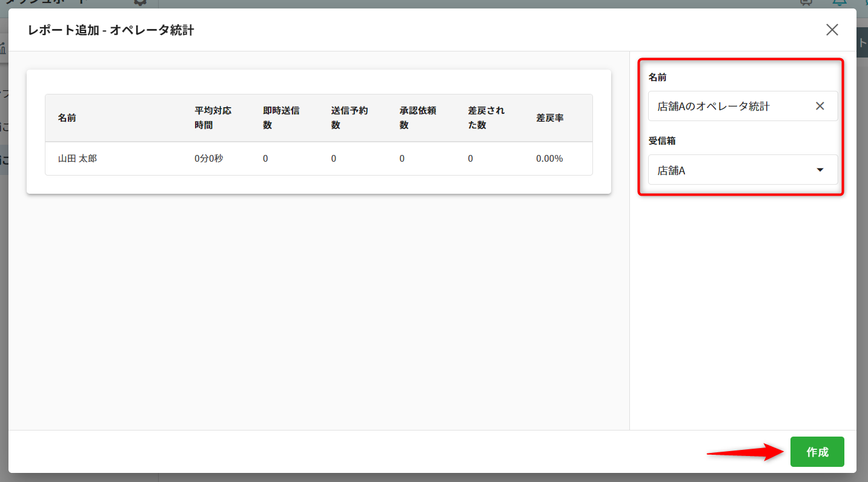The width and height of the screenshot is (868, 482).
Task: Click the 名前 column header in table
Action: point(67,118)
